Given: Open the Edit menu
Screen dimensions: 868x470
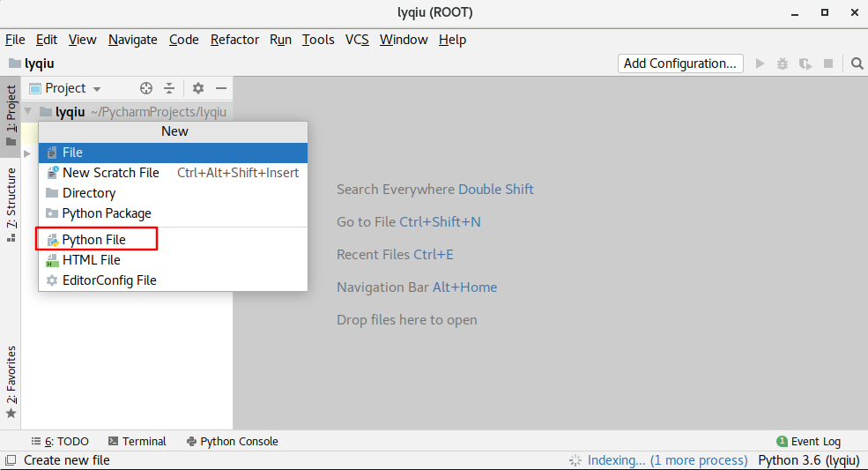Looking at the screenshot, I should pos(47,40).
